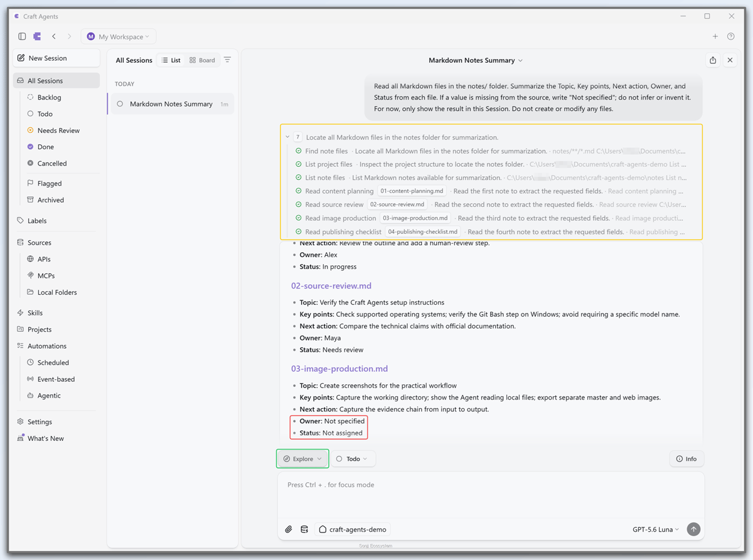
Task: Go forward with the right arrow
Action: tap(69, 36)
